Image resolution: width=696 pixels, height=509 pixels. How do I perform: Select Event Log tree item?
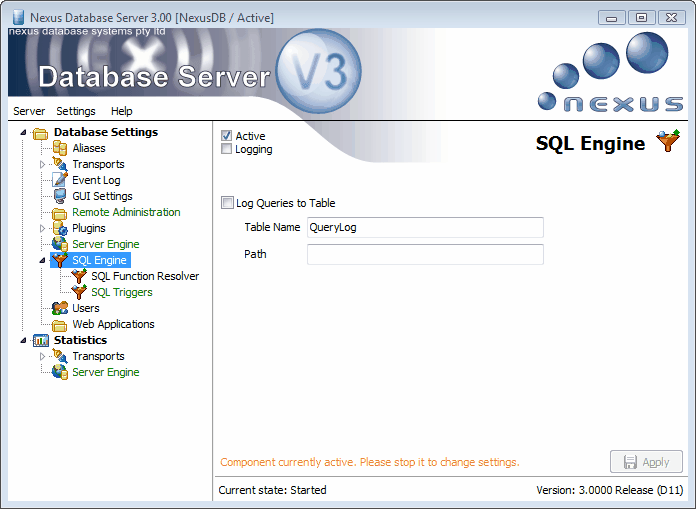[96, 180]
